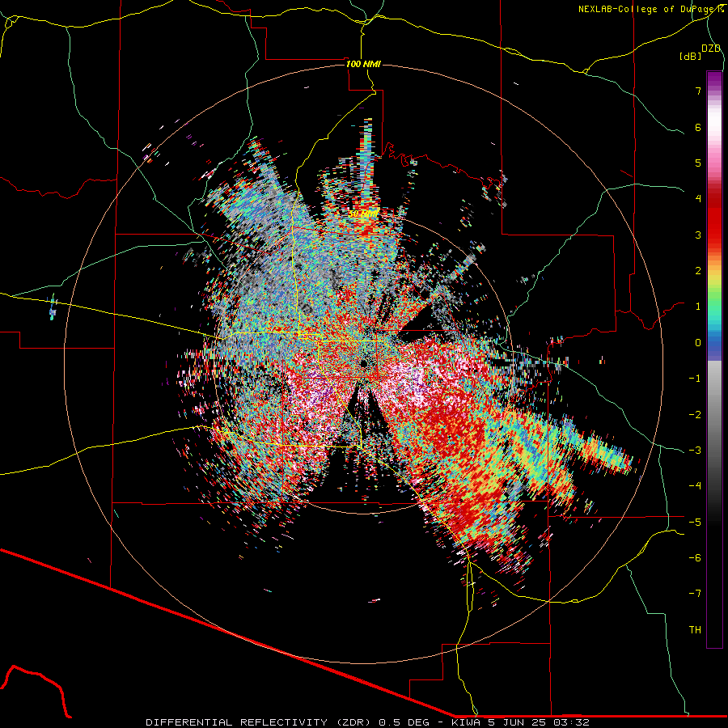Screen dimensions: 728x728
Task: Click the Differential Reflectivity caption at bottom
Action: (368, 722)
